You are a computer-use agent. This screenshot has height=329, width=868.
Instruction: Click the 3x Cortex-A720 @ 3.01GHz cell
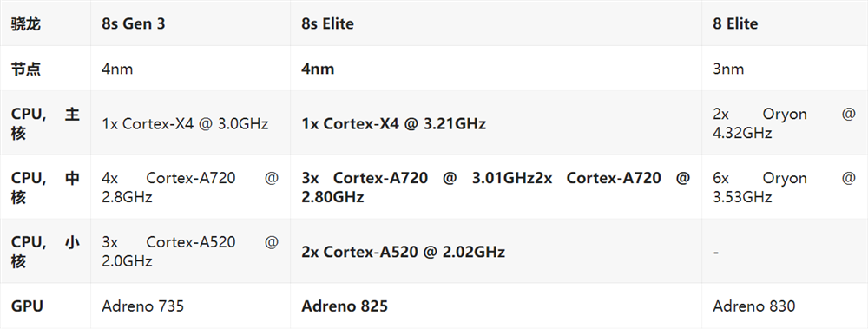(x=496, y=188)
